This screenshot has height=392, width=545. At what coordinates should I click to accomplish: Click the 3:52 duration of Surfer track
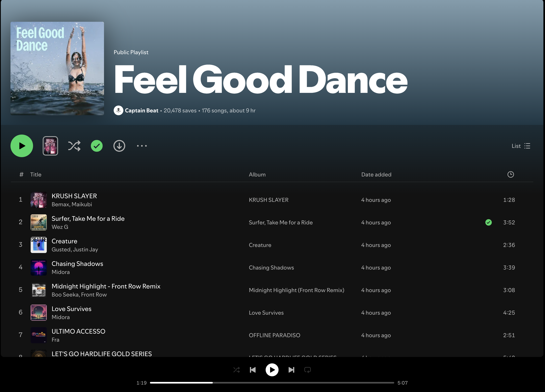pos(509,222)
